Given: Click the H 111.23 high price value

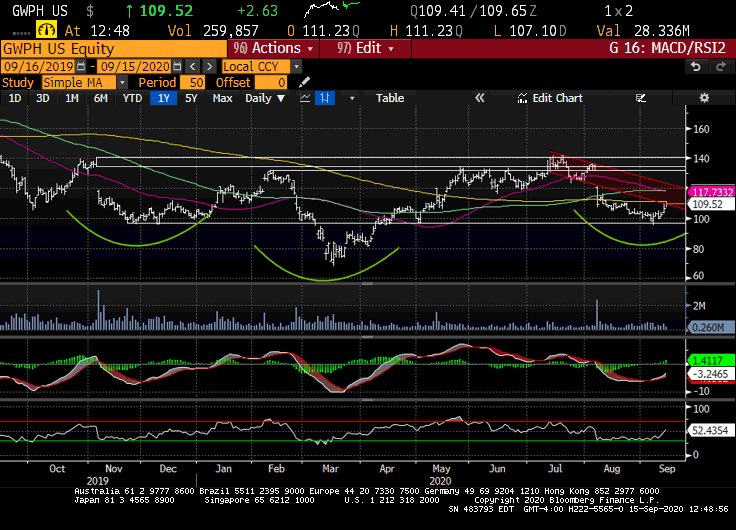Looking at the screenshot, I should [426, 31].
